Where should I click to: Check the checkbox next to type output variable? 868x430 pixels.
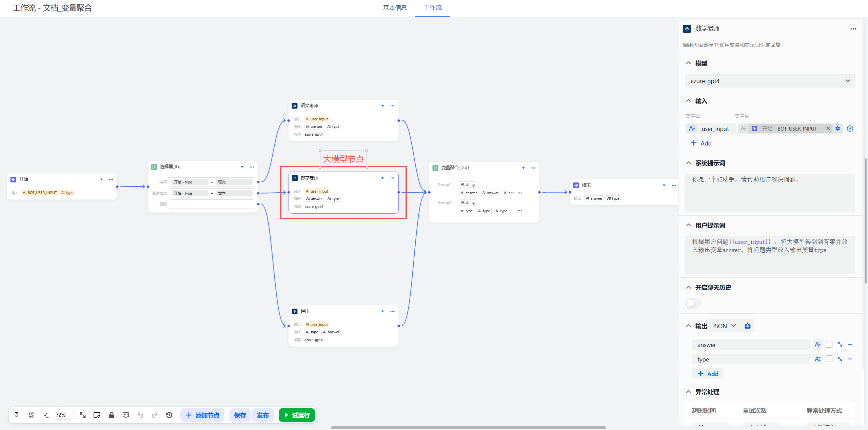point(829,359)
